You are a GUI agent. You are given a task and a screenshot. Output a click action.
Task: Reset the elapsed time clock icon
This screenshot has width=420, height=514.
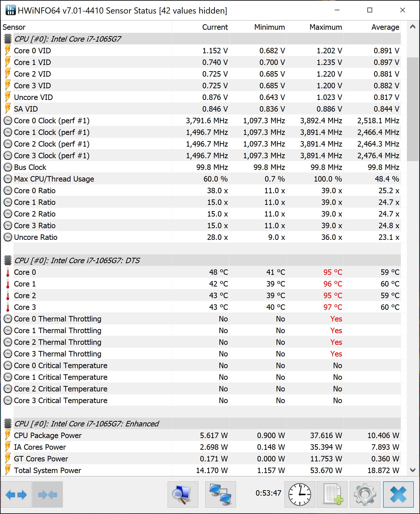coord(300,495)
